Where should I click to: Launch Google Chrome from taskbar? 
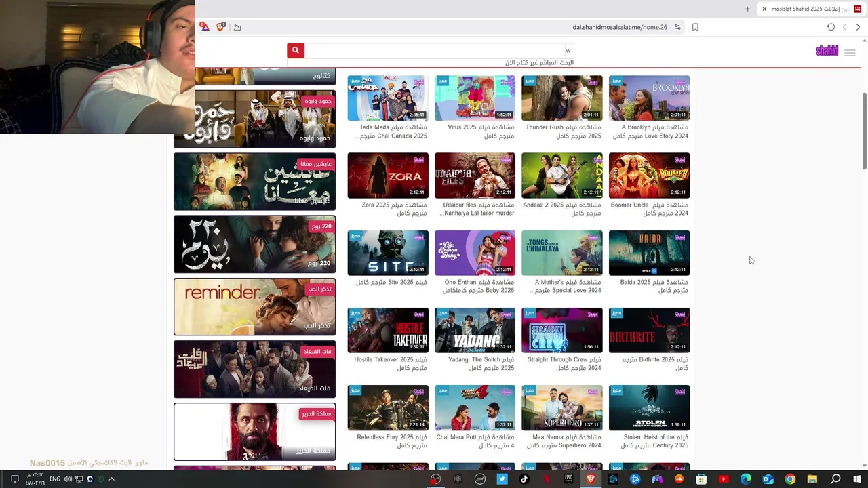pos(790,479)
